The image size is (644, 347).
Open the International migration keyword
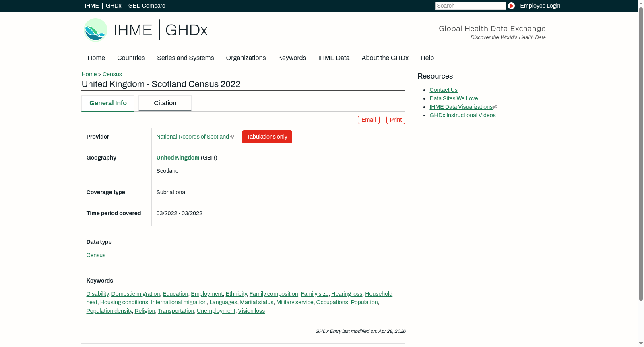(179, 302)
